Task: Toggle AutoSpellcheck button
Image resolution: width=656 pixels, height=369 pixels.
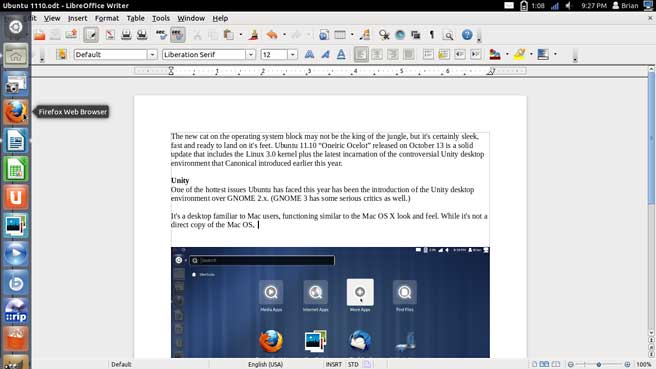Action: click(x=178, y=35)
